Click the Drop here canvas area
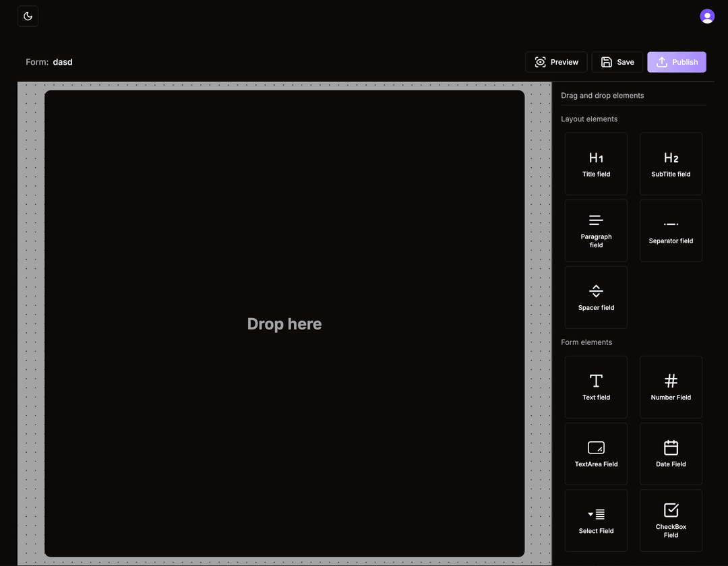The width and height of the screenshot is (728, 566). coord(284,323)
